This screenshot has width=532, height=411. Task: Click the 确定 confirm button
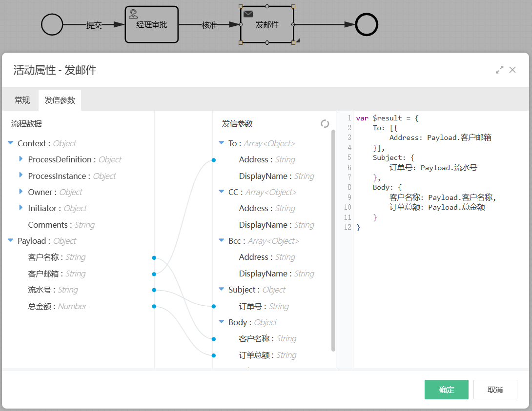click(446, 390)
